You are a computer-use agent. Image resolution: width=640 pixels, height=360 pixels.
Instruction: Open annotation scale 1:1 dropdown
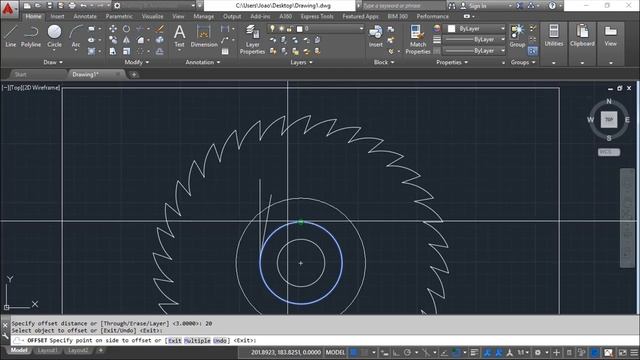(x=523, y=352)
